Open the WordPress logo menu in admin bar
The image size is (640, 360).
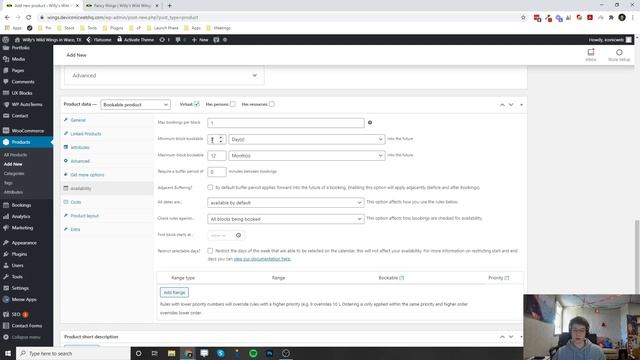coord(5,40)
